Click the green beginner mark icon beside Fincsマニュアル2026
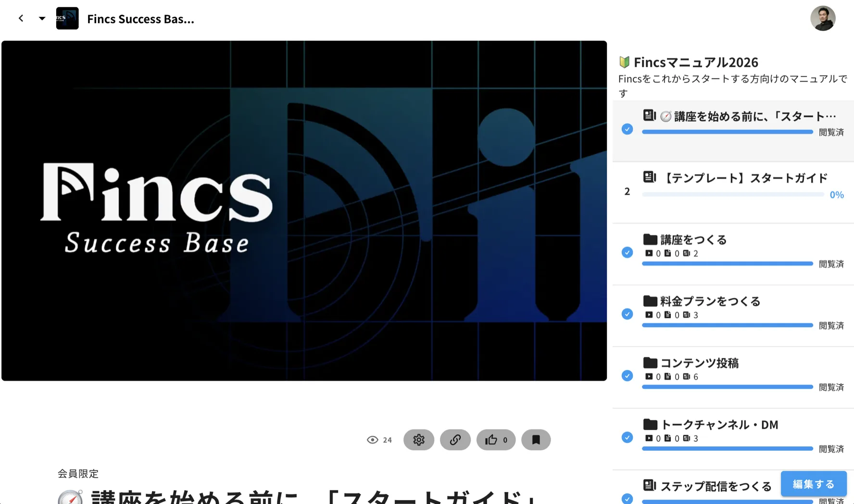Viewport: 854px width, 504px height. [x=624, y=62]
